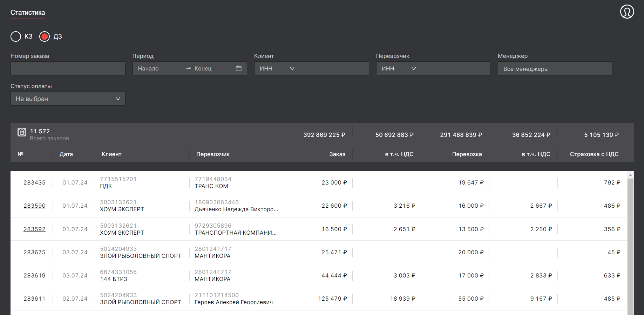Switch to the Статистика tab
Viewport: 644px width, 315px height.
(28, 13)
